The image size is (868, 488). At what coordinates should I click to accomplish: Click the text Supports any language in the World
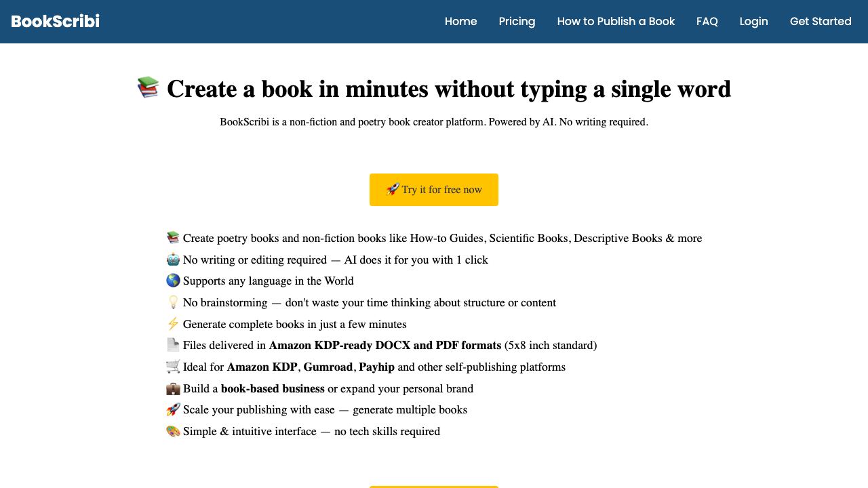269,281
